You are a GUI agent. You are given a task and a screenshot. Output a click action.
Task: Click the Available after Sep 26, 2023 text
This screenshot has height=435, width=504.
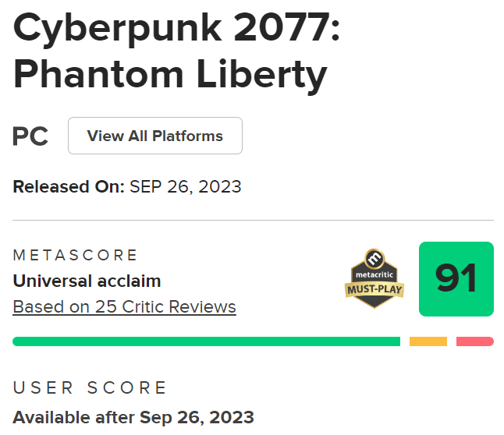(x=133, y=417)
